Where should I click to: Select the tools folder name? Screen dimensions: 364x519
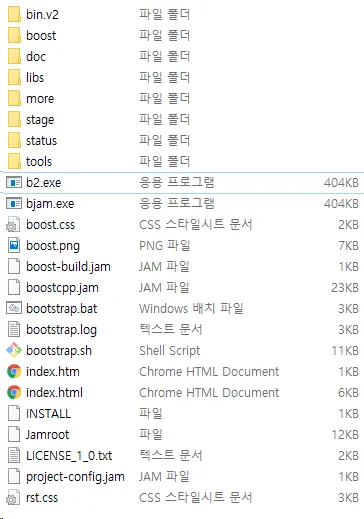(x=39, y=162)
